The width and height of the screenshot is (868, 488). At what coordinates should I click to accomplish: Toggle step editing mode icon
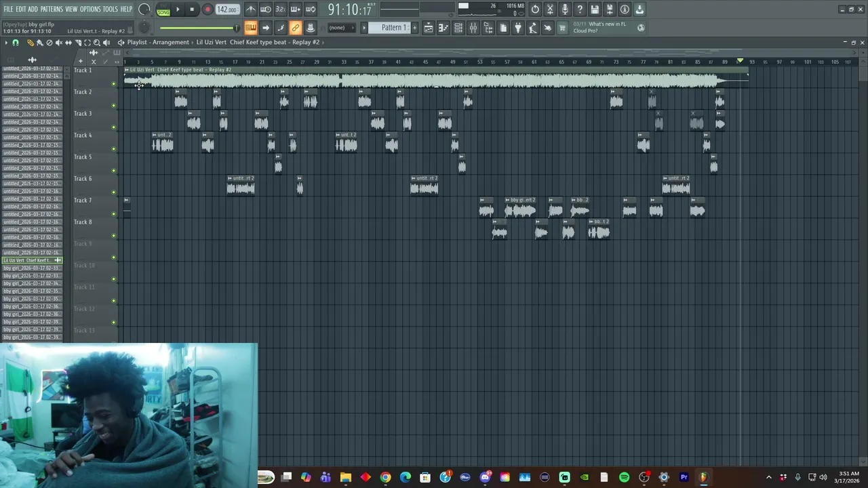click(x=281, y=28)
